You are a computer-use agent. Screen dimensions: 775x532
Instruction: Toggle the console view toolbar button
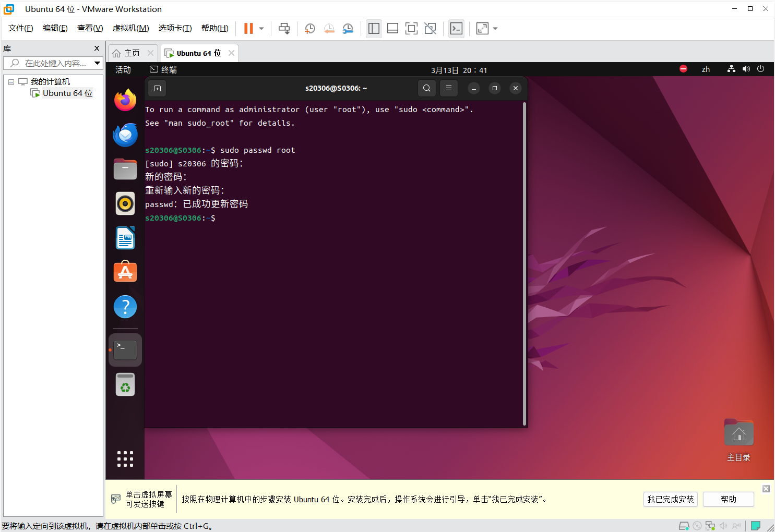[456, 29]
